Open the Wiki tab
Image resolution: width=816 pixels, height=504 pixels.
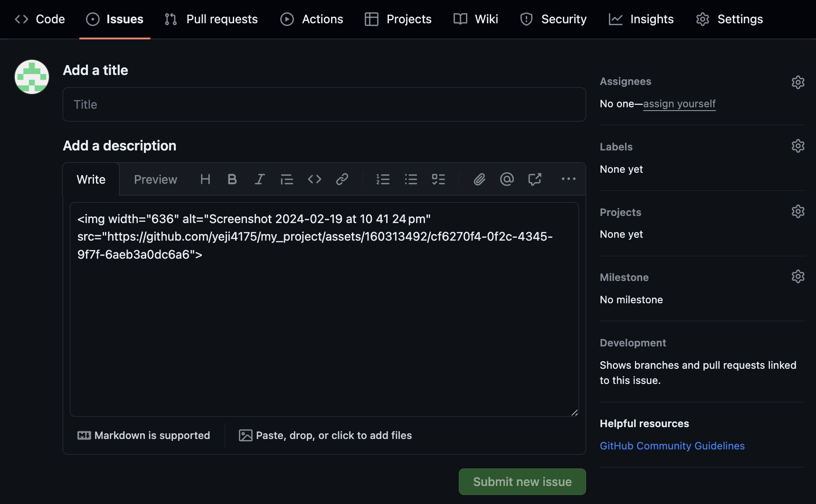(x=476, y=19)
